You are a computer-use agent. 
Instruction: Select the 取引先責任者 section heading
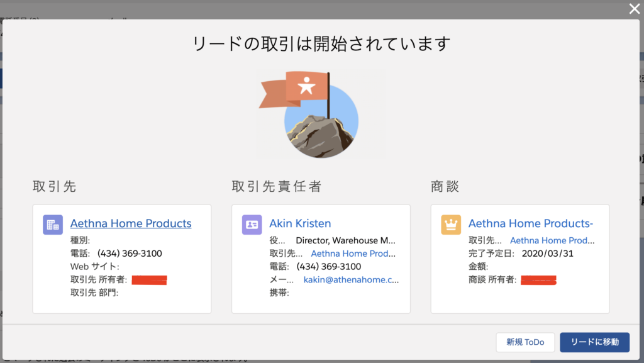[x=277, y=186]
